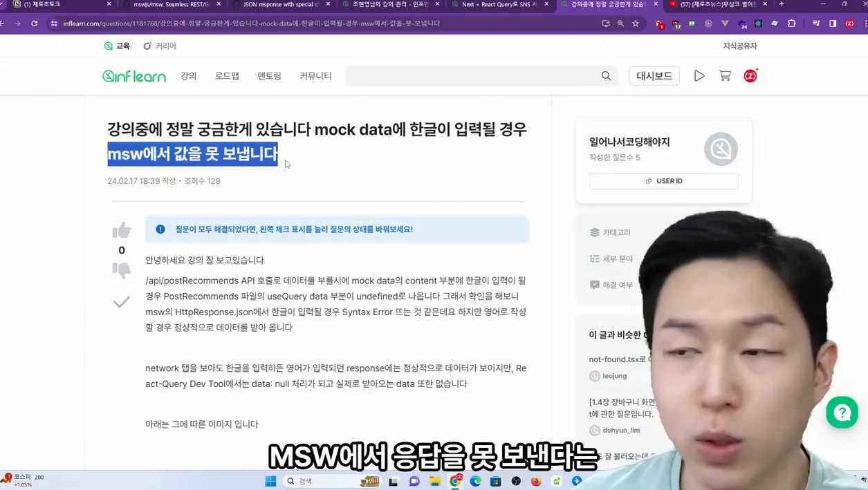The image size is (868, 490).
Task: Open the similar question starting with [1.4장 장바구니 화면
Action: 622,408
